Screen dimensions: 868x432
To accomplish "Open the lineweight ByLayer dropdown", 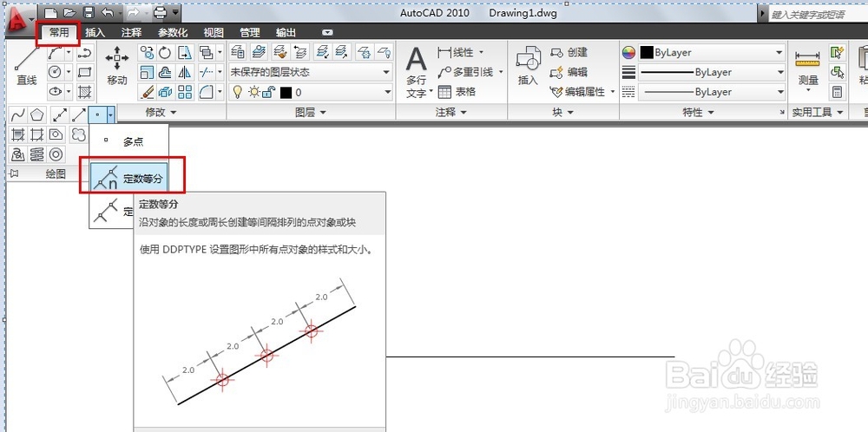I will [x=713, y=73].
